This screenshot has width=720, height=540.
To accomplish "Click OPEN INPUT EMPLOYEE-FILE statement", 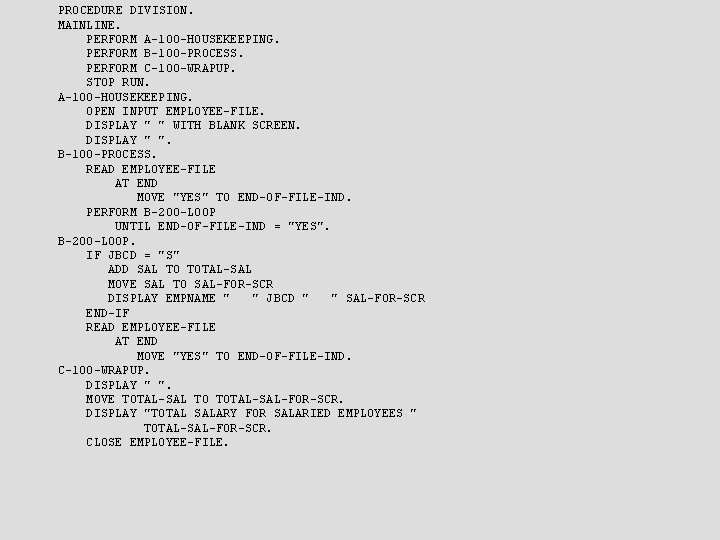I will pyautogui.click(x=175, y=111).
